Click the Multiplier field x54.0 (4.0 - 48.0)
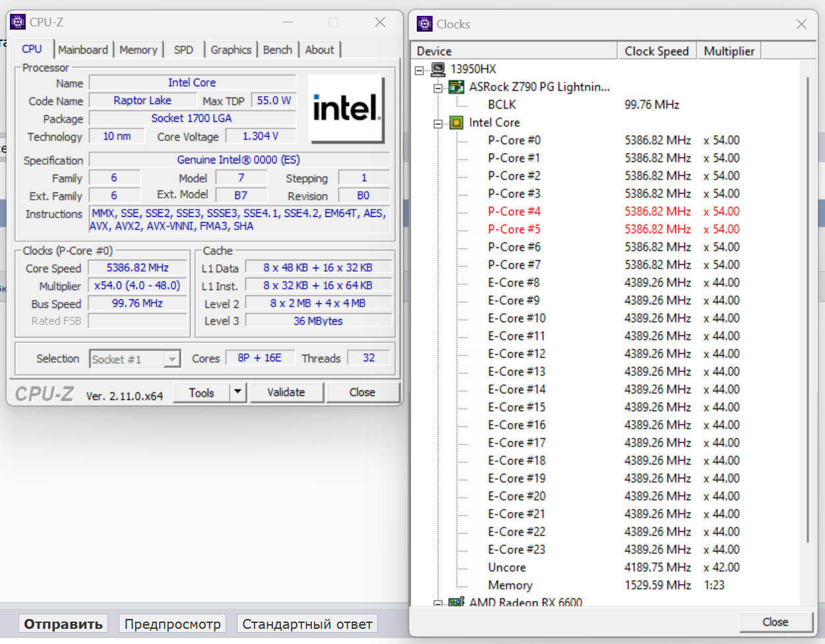825x644 pixels. click(x=137, y=286)
